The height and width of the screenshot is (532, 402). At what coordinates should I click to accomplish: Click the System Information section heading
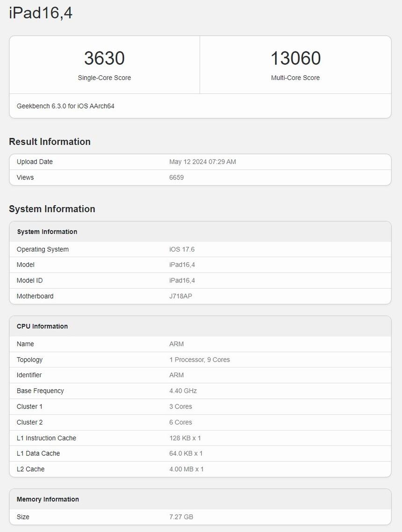[52, 209]
